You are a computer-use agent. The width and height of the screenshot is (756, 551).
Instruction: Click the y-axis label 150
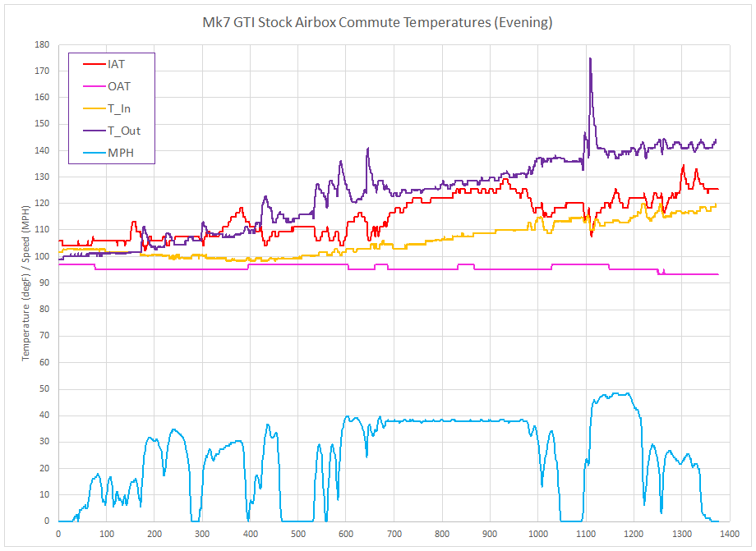[42, 124]
